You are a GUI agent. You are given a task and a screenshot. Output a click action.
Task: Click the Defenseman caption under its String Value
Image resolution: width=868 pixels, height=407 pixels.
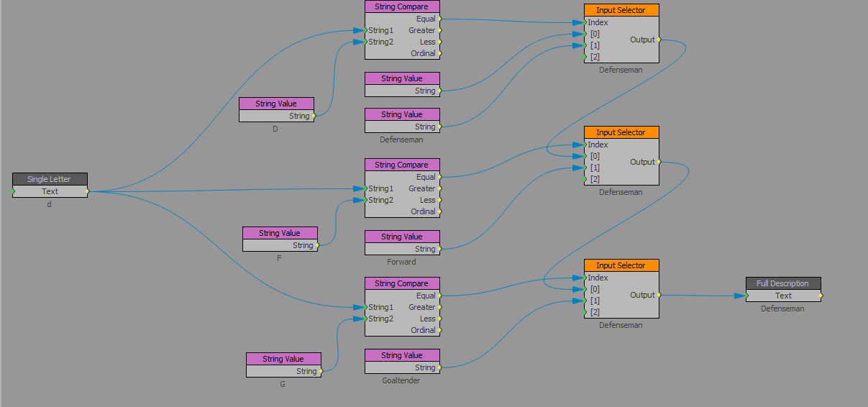[401, 140]
